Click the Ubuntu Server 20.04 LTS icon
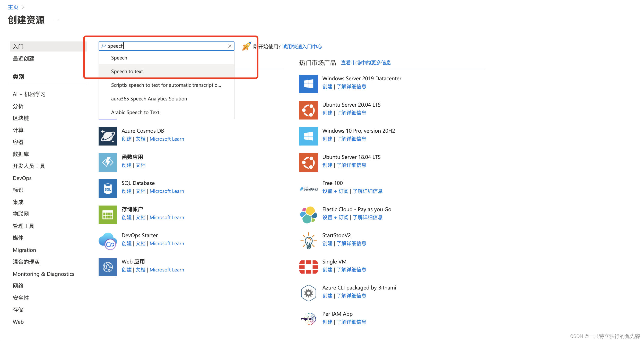 308,110
